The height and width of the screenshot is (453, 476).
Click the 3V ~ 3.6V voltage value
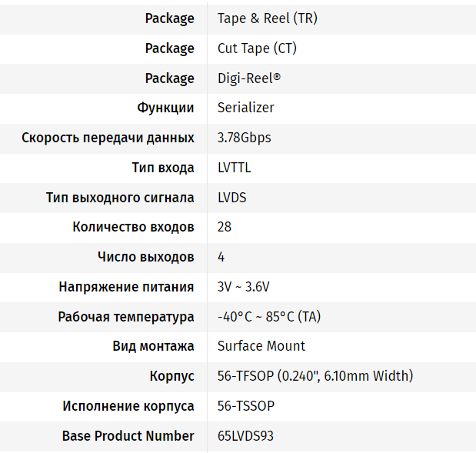click(243, 287)
